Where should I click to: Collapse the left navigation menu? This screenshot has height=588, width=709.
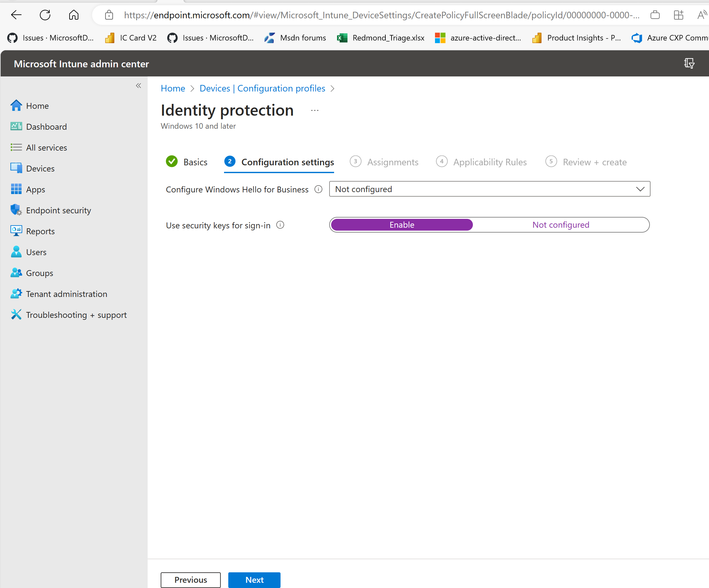click(x=138, y=86)
